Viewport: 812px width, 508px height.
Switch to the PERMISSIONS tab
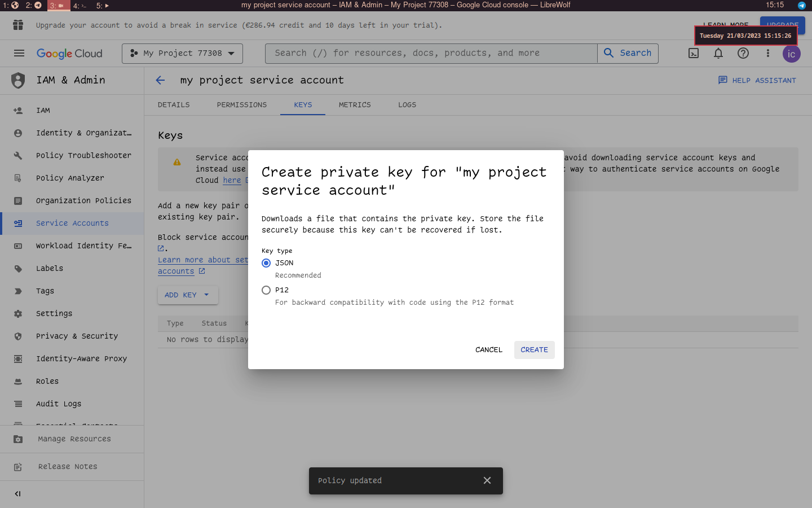click(241, 105)
